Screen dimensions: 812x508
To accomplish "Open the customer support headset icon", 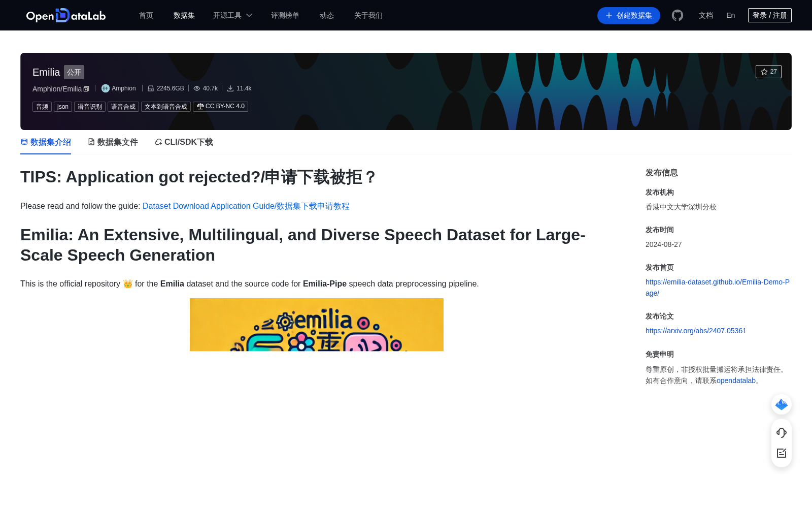I will pyautogui.click(x=782, y=433).
